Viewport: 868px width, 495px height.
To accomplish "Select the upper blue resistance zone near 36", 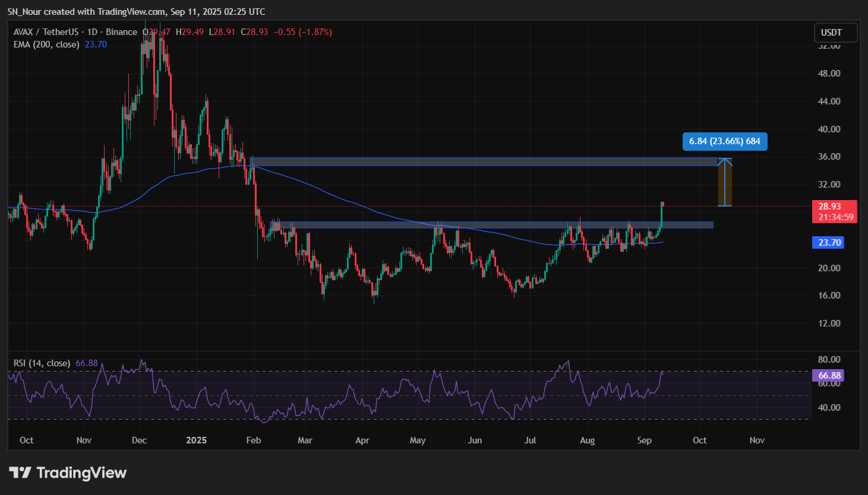I will pos(475,161).
